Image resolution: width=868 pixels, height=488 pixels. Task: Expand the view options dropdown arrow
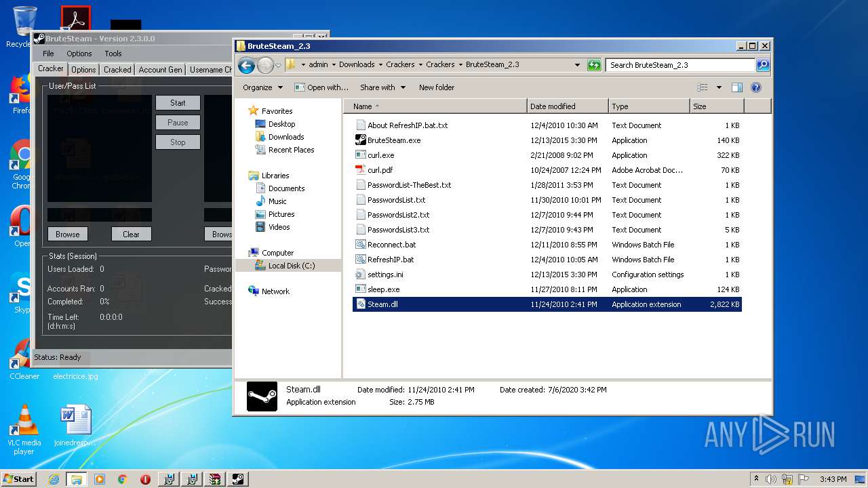tap(719, 87)
